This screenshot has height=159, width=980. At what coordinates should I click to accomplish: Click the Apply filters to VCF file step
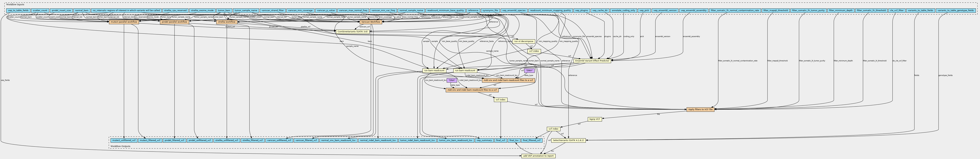(x=700, y=110)
